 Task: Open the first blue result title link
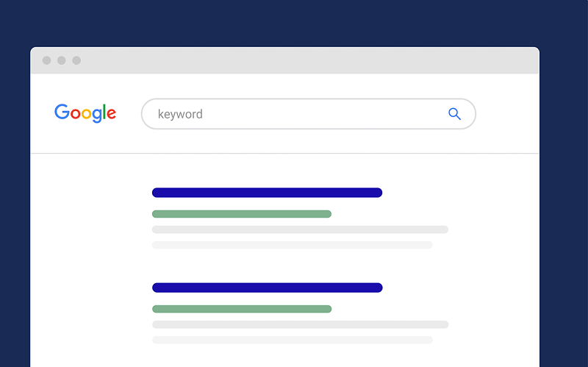click(267, 193)
